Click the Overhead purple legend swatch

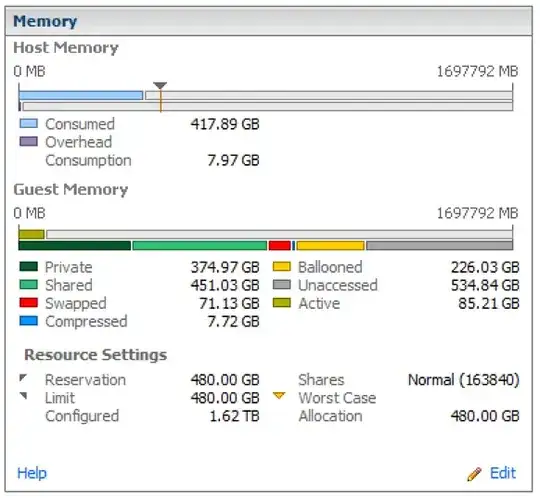click(29, 142)
